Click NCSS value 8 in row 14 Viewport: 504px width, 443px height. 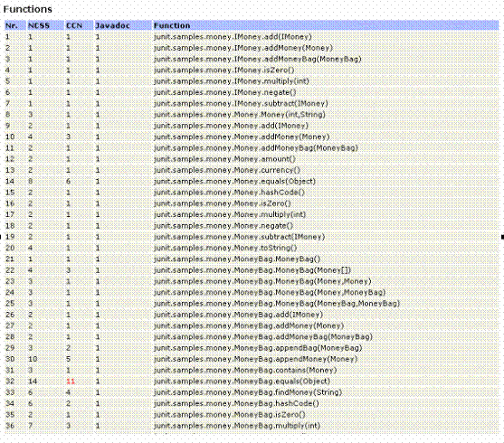30,181
